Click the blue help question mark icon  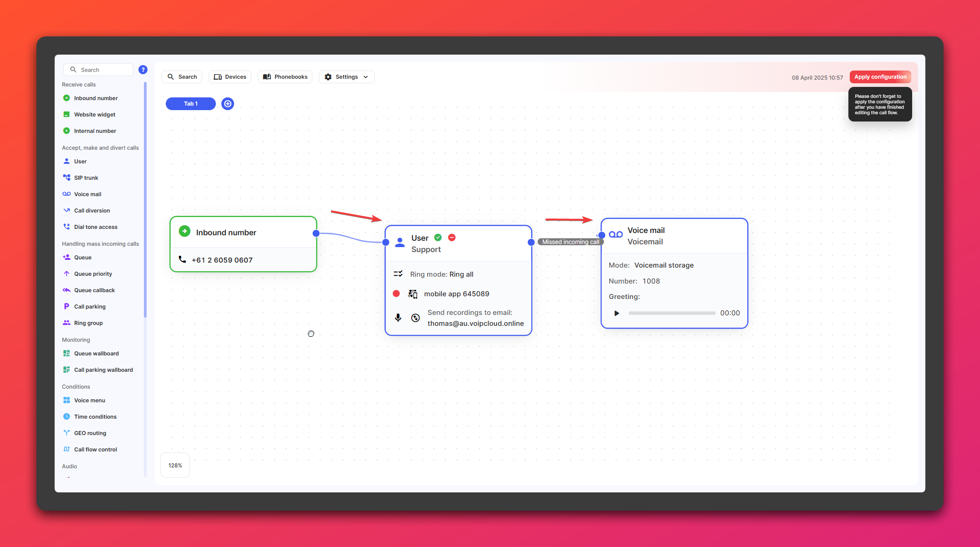coord(143,70)
